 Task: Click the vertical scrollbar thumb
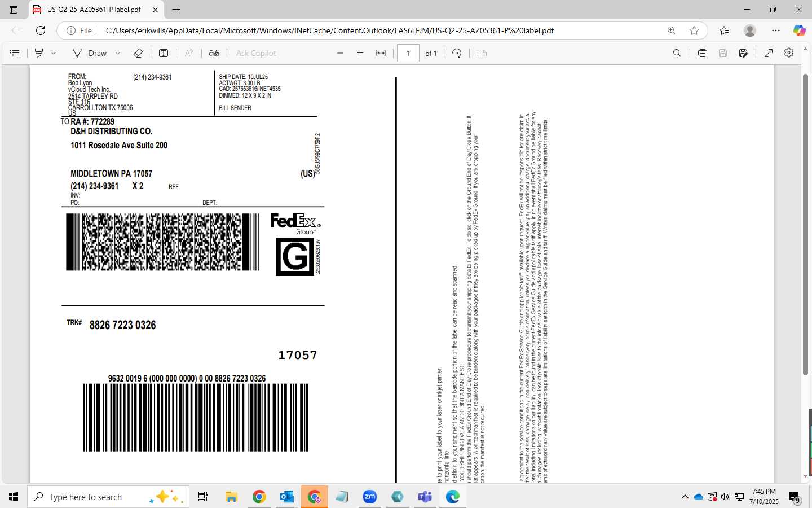pyautogui.click(x=806, y=225)
